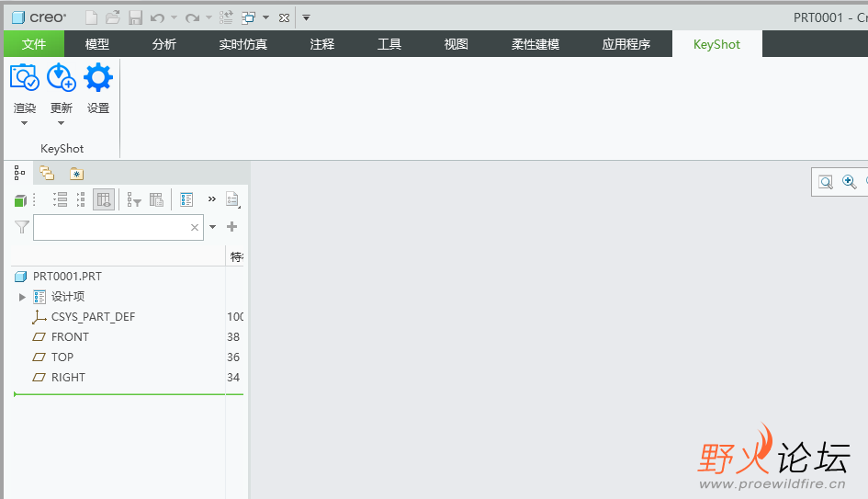The image size is (868, 499).
Task: Click the Open file icon
Action: coord(113,17)
